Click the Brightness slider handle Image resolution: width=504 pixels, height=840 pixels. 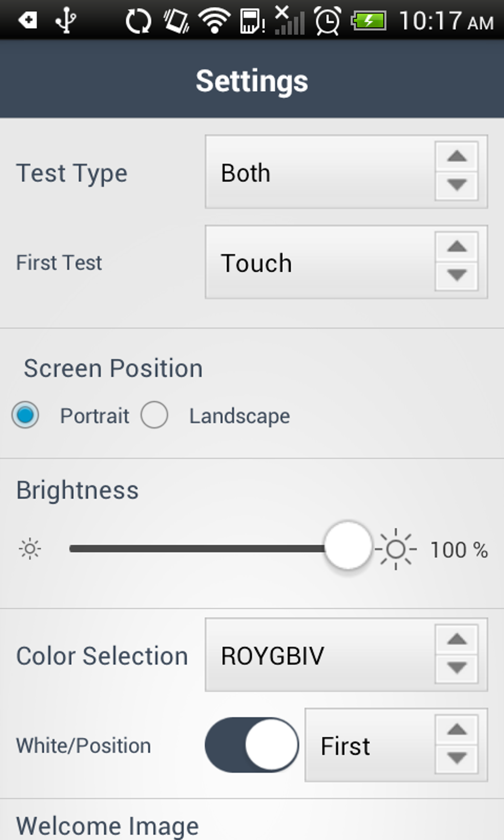coord(348,546)
